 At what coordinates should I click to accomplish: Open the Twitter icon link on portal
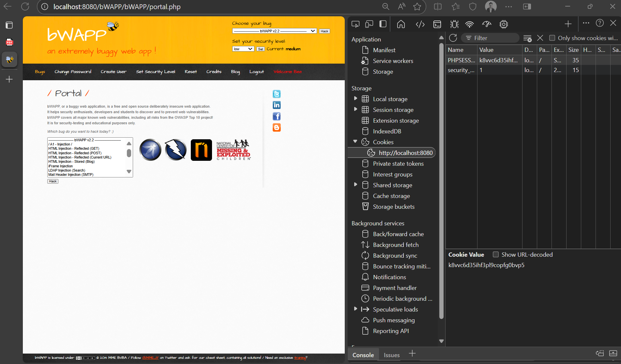(x=277, y=94)
